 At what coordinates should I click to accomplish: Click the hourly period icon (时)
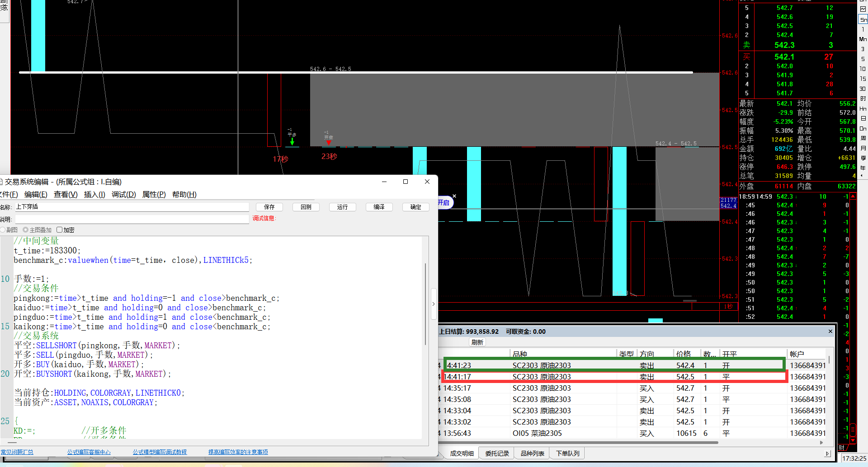(x=863, y=98)
